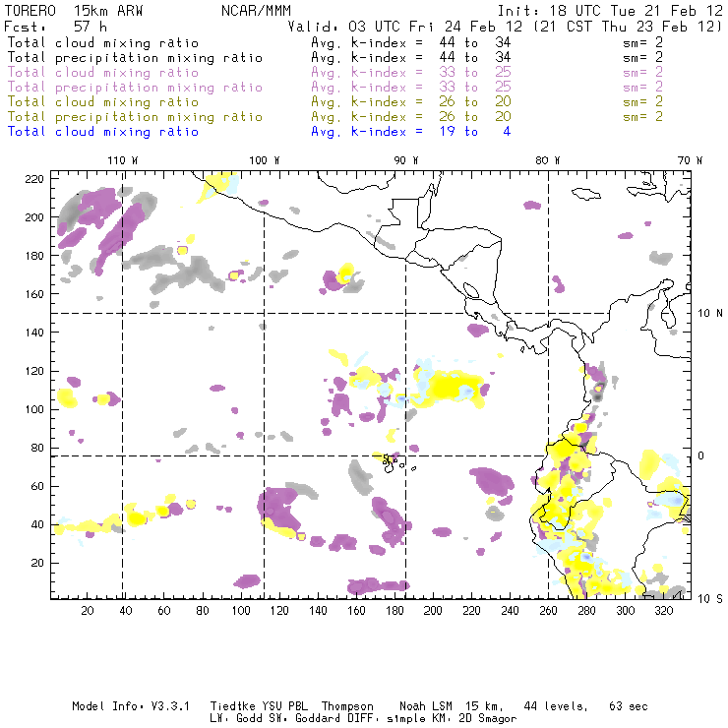Click y-axis tick label "160"
Image resolution: width=728 pixels, height=728 pixels.
tap(34, 294)
